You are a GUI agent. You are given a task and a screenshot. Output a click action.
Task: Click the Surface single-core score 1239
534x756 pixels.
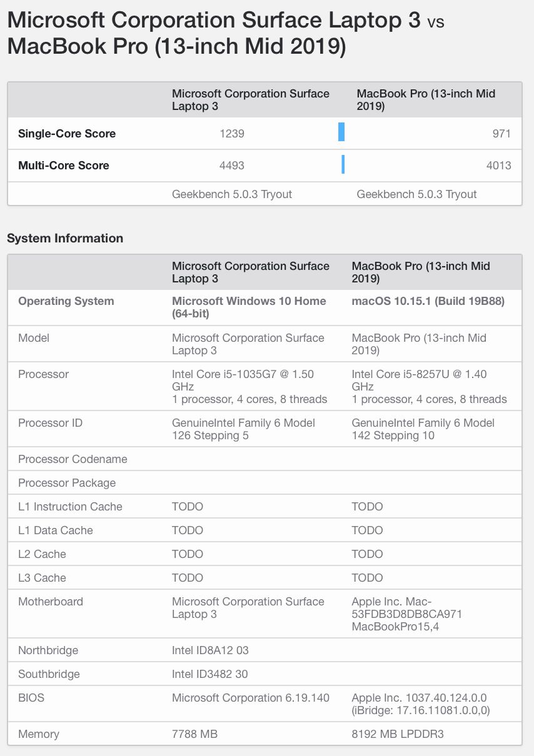pos(232,134)
